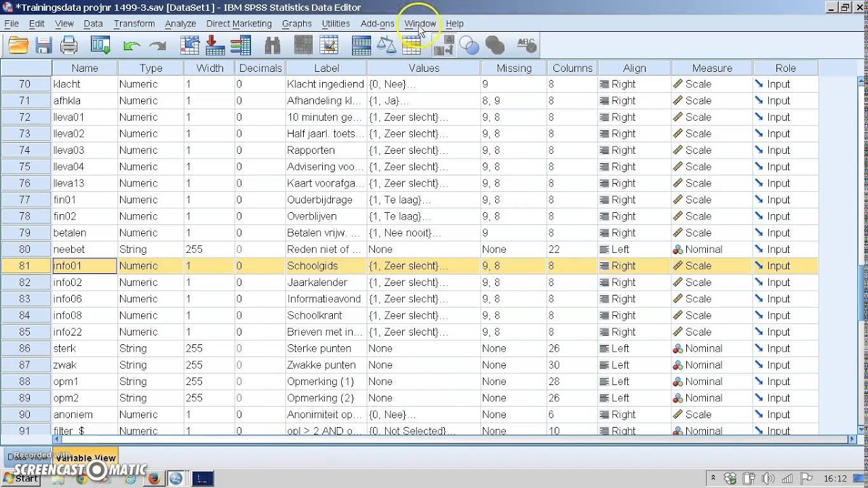Open the Variables info icon
Viewport: 868px width, 488px height.
pyautogui.click(x=241, y=45)
